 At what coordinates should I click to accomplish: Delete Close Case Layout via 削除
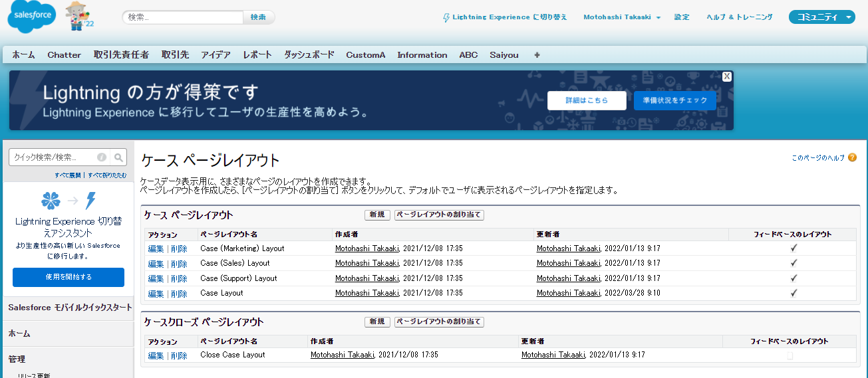pos(179,355)
